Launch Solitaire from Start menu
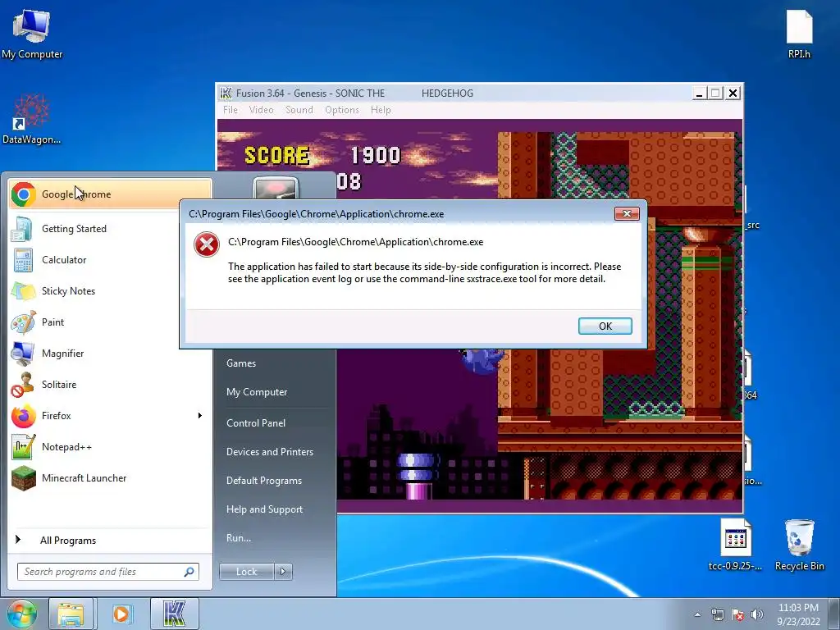Viewport: 840px width, 630px height. [x=110, y=385]
